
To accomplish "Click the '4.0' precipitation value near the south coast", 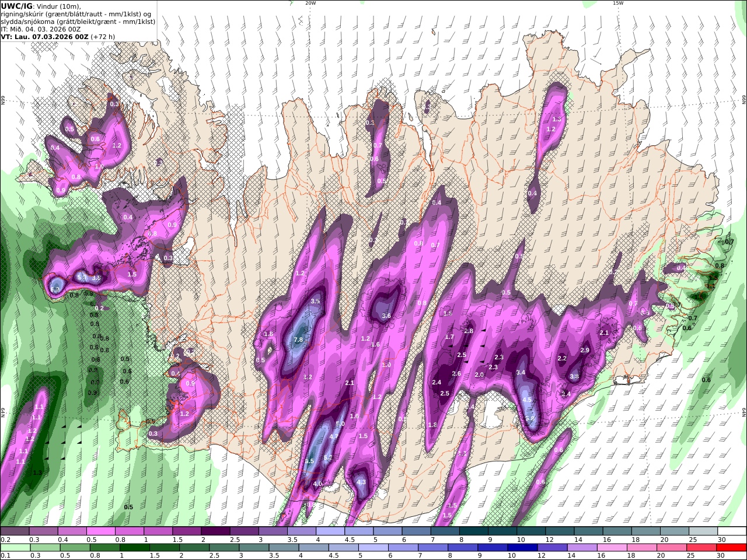I will pos(317,484).
